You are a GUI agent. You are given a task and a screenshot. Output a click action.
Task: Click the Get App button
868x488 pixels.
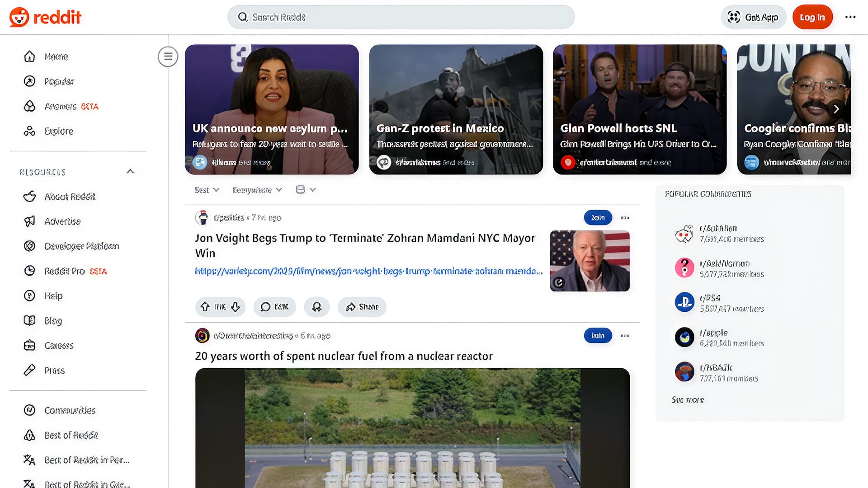(x=753, y=17)
